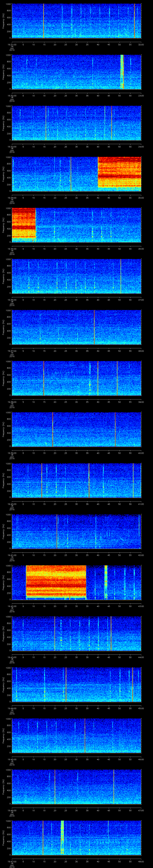Click the '19:45:00' start time label

coord(12,760)
